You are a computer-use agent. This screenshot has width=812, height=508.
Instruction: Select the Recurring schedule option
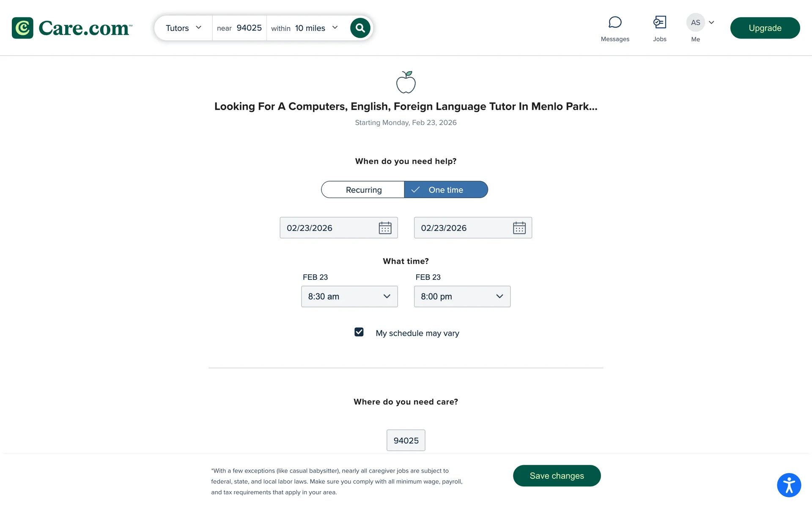click(x=363, y=190)
